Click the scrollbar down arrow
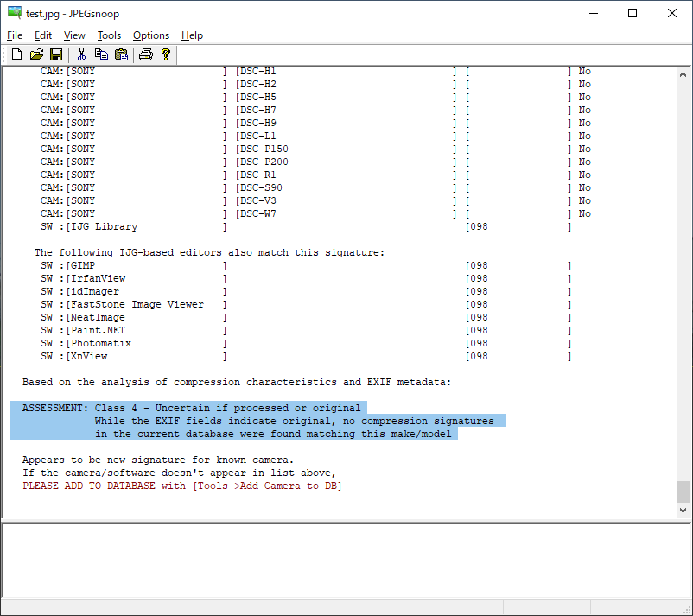The image size is (693, 616). point(683,511)
